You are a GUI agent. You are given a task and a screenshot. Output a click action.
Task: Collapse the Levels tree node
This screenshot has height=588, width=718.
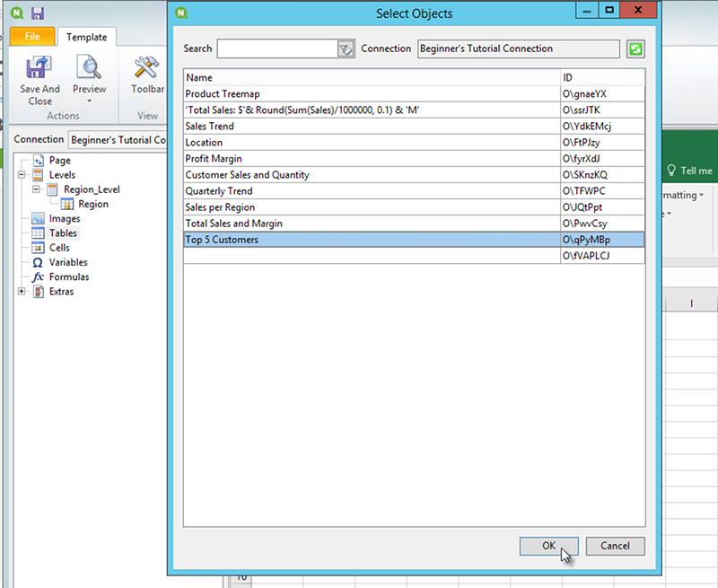[x=22, y=175]
